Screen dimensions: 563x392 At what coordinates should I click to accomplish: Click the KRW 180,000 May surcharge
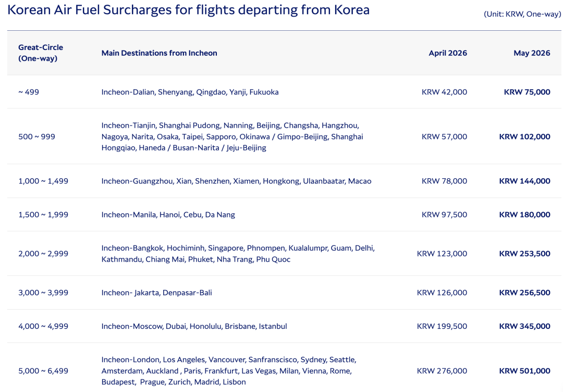click(x=524, y=215)
